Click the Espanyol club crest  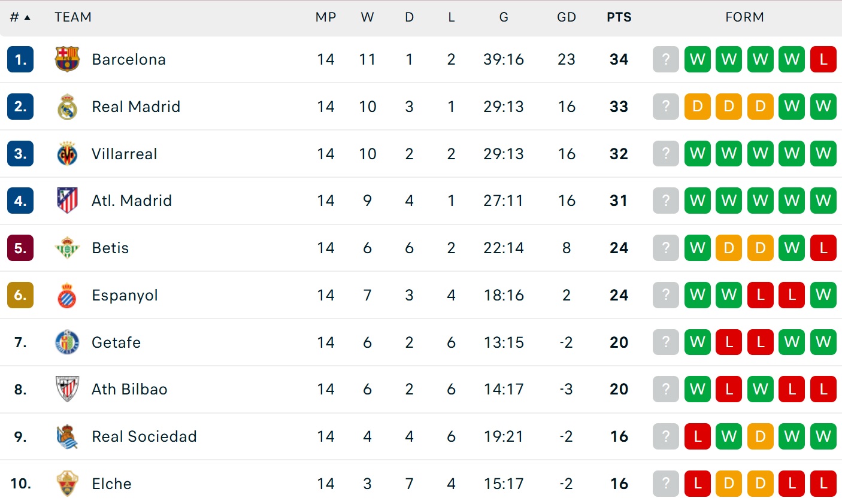coord(67,295)
